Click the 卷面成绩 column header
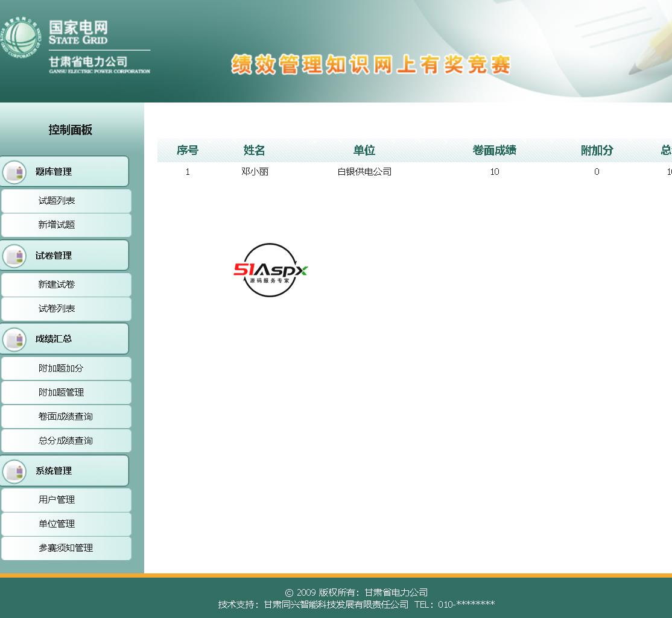Screen dimensions: 672x618 coord(494,151)
